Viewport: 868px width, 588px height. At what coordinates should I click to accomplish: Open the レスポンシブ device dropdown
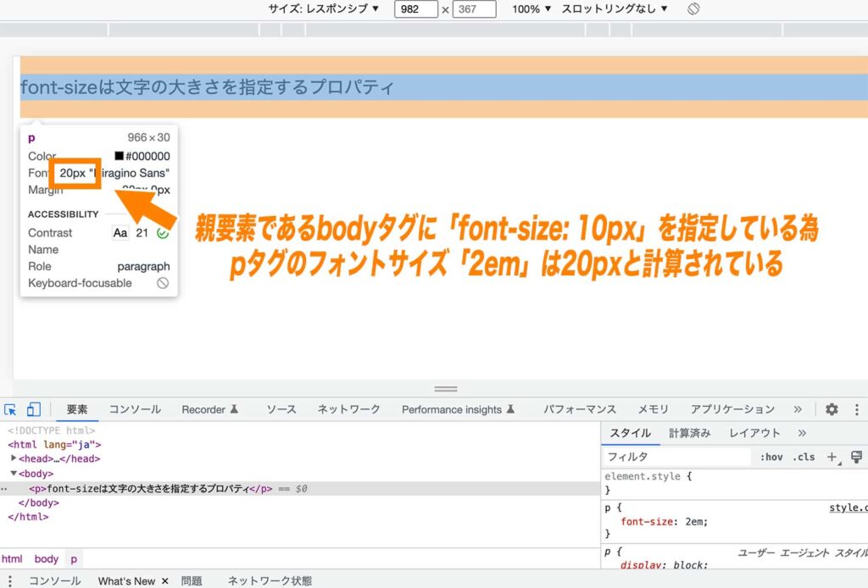(339, 9)
